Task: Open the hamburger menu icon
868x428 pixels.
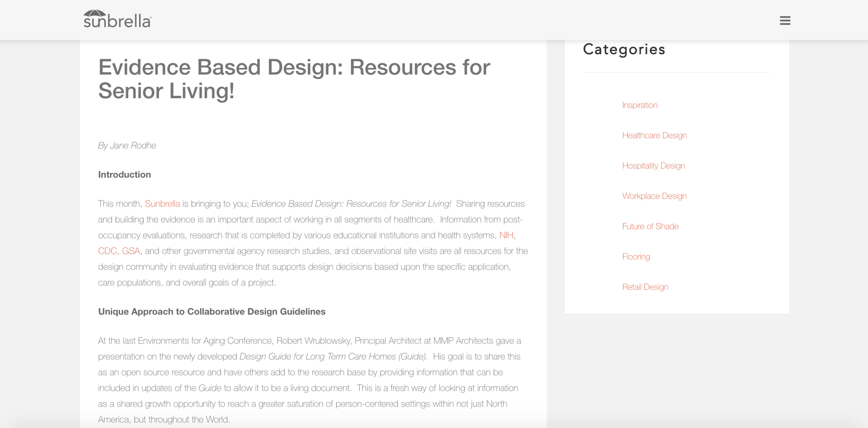Action: (x=785, y=20)
